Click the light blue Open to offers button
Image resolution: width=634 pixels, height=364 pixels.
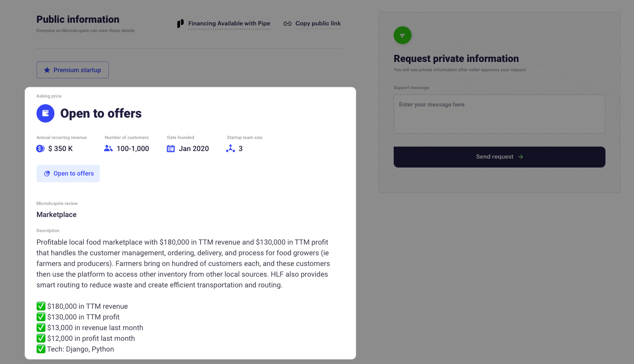point(68,174)
